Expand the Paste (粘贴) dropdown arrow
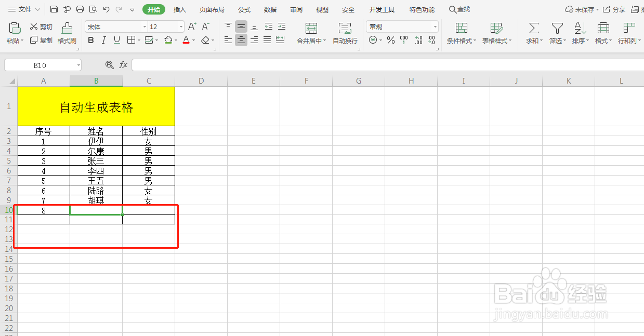 pos(22,41)
